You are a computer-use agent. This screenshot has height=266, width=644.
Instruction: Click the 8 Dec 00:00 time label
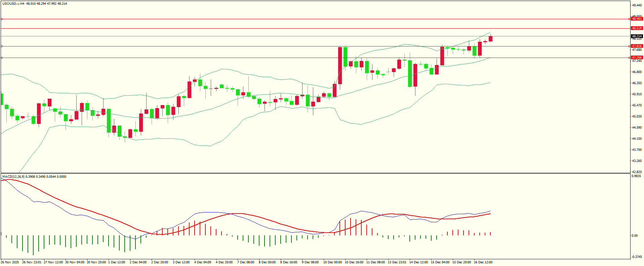pyautogui.click(x=267, y=262)
